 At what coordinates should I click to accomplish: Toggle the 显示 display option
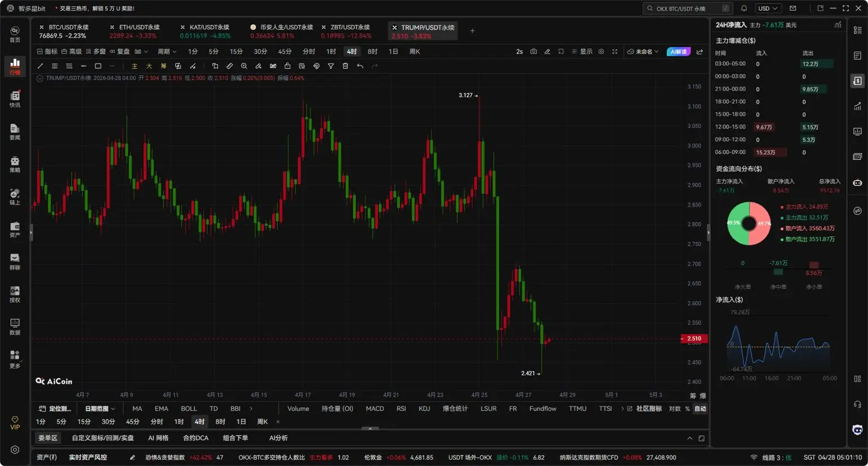coord(582,51)
